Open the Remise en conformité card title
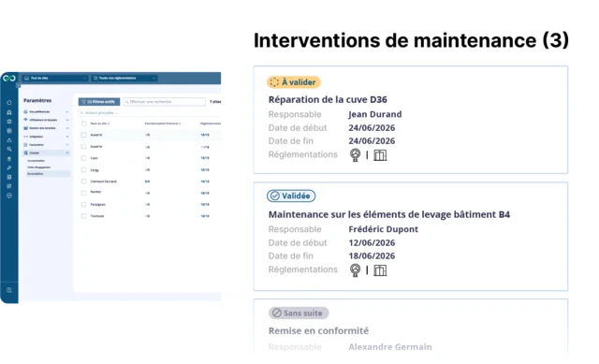The height and width of the screenshot is (364, 599). (x=318, y=330)
